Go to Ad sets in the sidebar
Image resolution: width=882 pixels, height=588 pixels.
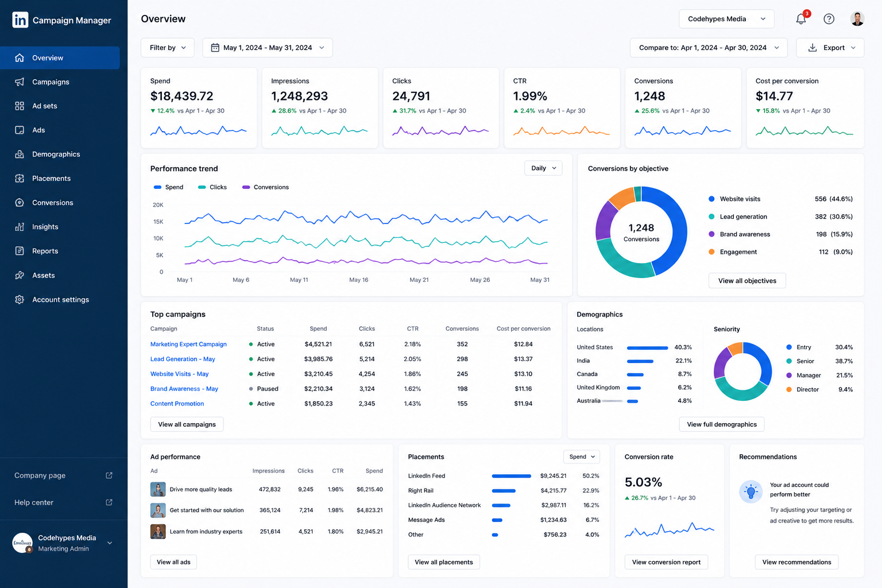[x=60, y=106]
